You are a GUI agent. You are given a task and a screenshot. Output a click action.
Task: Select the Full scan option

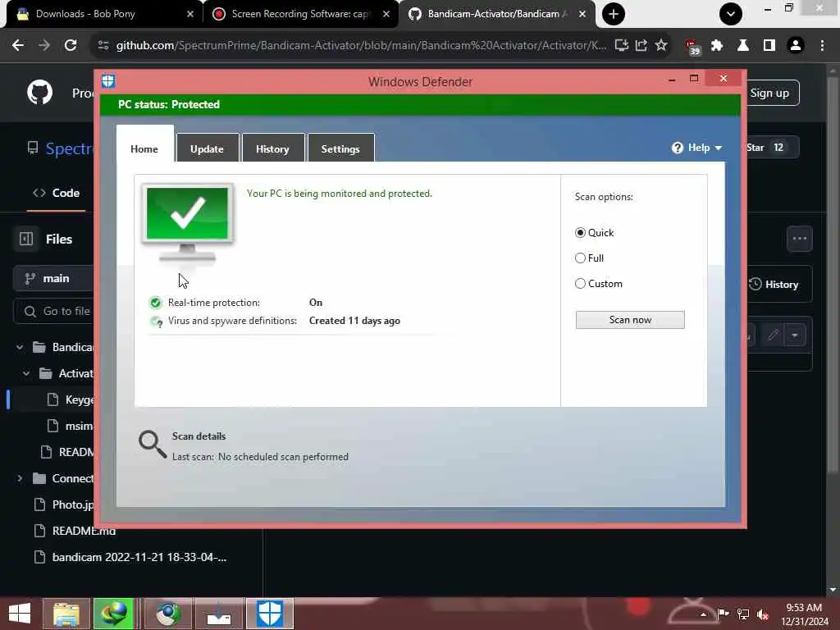[x=580, y=258]
